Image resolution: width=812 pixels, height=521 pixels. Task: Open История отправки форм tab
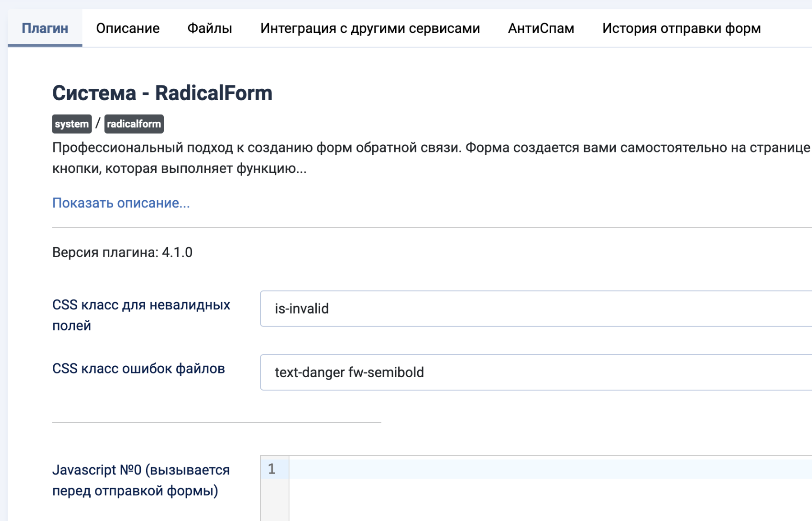(x=681, y=28)
